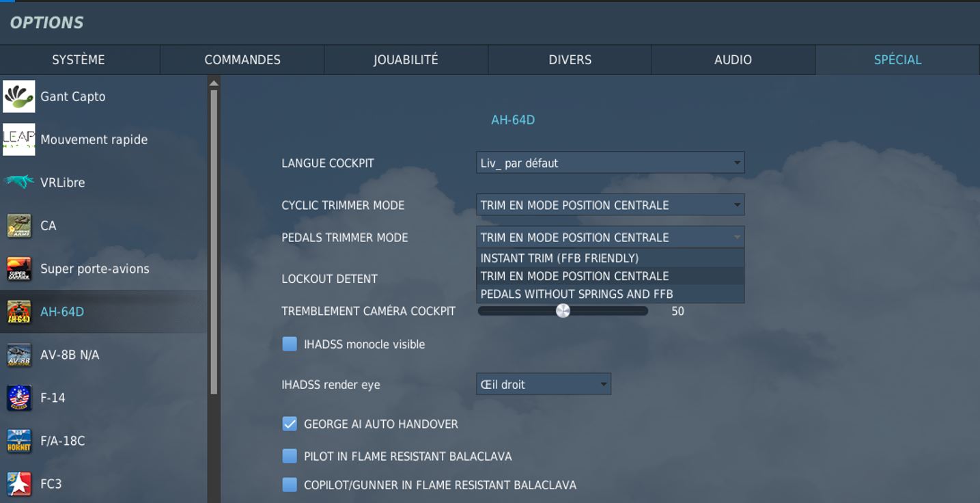Click the module list scroll-up arrow
980x503 pixels.
(x=214, y=83)
